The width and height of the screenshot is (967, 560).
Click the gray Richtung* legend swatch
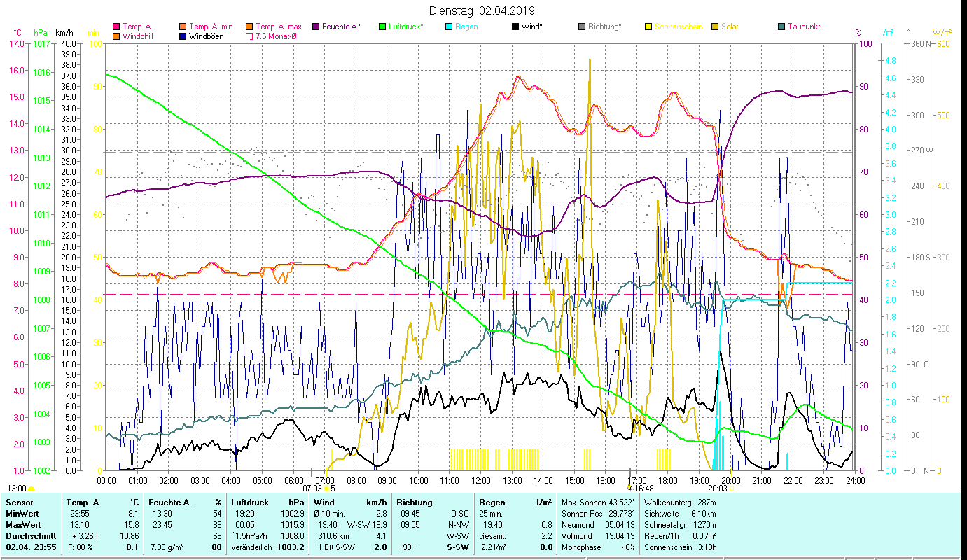(x=581, y=27)
